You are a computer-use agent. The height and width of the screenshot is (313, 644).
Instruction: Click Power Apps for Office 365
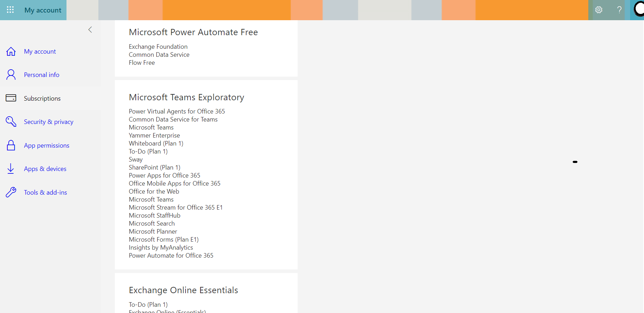[165, 175]
